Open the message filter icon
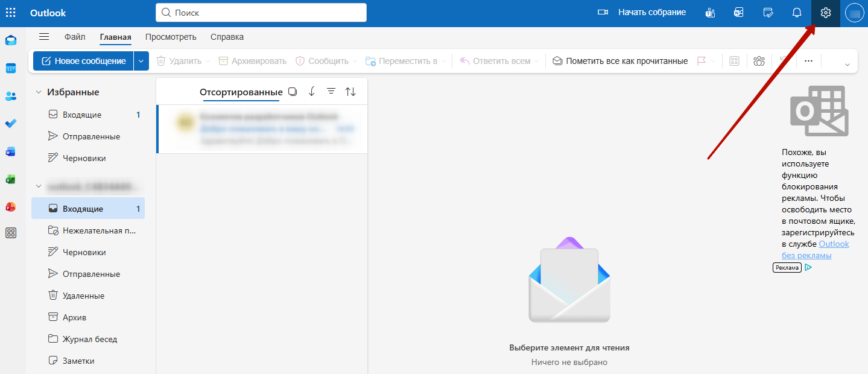The image size is (868, 374). [331, 92]
